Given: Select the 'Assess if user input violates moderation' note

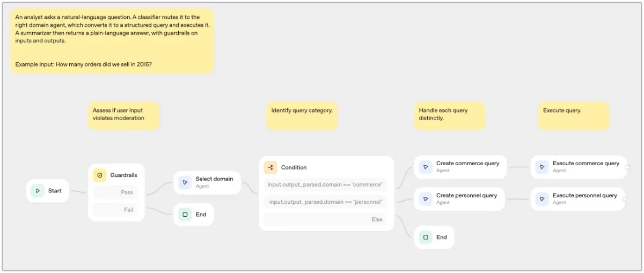Looking at the screenshot, I should 124,116.
